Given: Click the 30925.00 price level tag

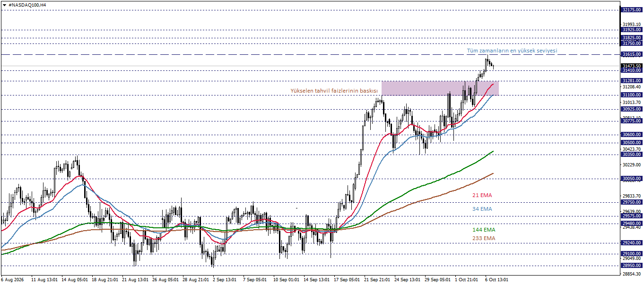Looking at the screenshot, I should point(632,109).
